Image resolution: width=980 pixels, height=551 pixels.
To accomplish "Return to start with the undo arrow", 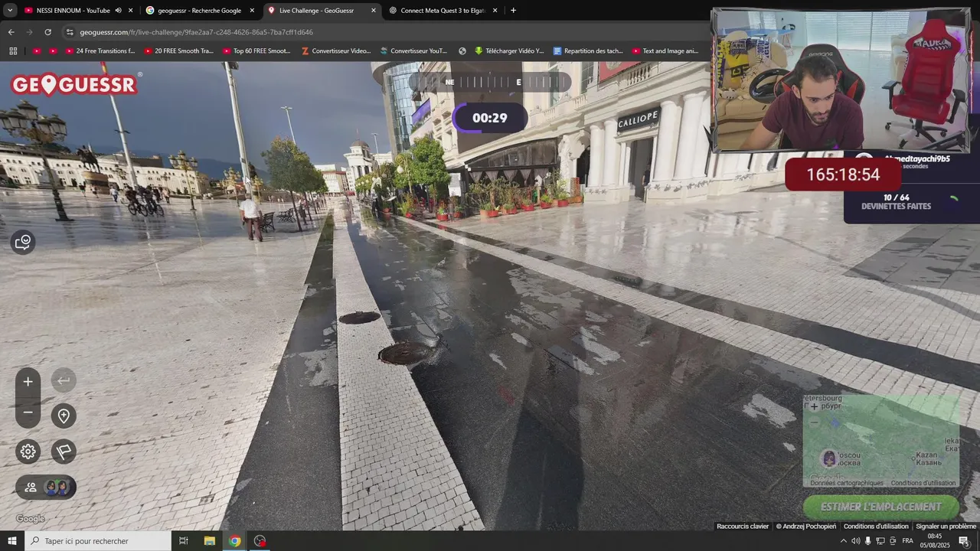I will pyautogui.click(x=64, y=380).
